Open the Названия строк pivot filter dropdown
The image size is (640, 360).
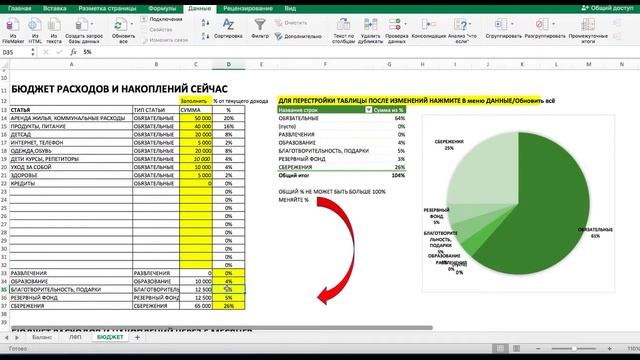click(369, 110)
